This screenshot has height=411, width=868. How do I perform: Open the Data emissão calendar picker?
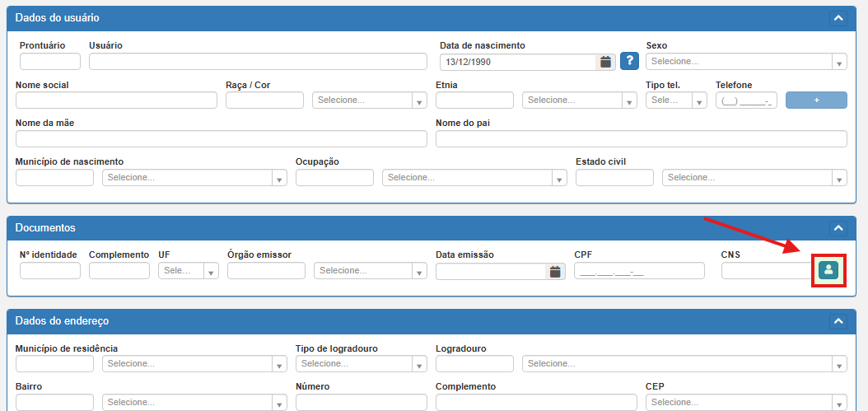(554, 271)
